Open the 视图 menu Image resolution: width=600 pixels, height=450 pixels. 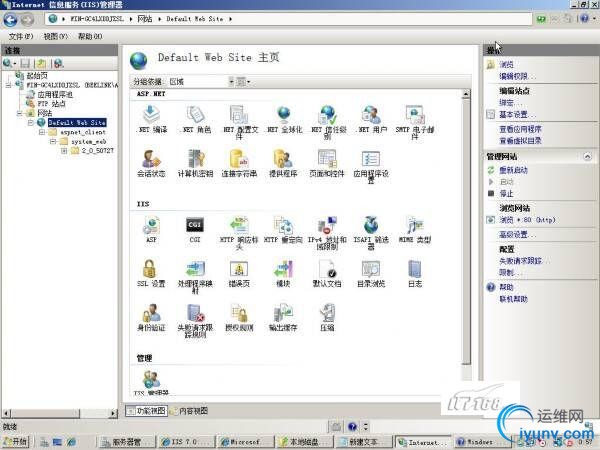55,36
